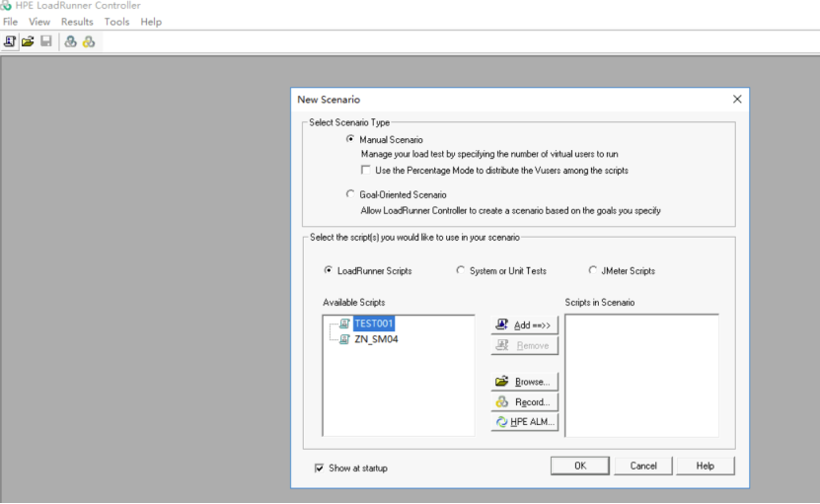The width and height of the screenshot is (820, 504).
Task: Open the Tools menu
Action: point(116,22)
